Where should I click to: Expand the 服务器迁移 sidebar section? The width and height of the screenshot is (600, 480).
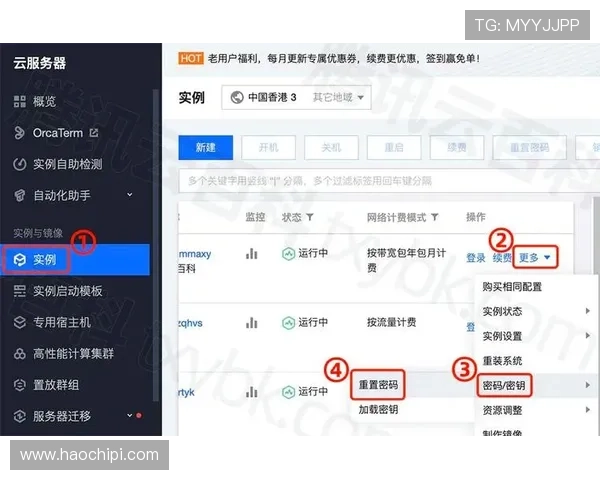pyautogui.click(x=130, y=415)
